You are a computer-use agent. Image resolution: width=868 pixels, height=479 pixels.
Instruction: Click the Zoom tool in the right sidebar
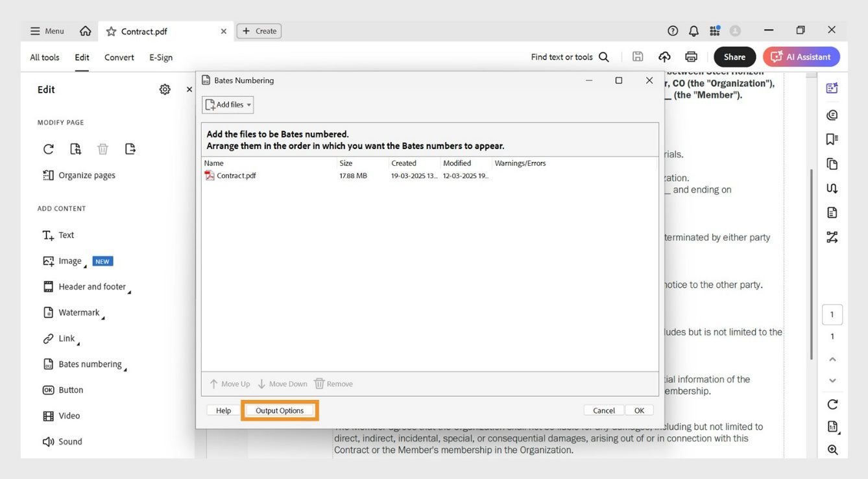832,449
